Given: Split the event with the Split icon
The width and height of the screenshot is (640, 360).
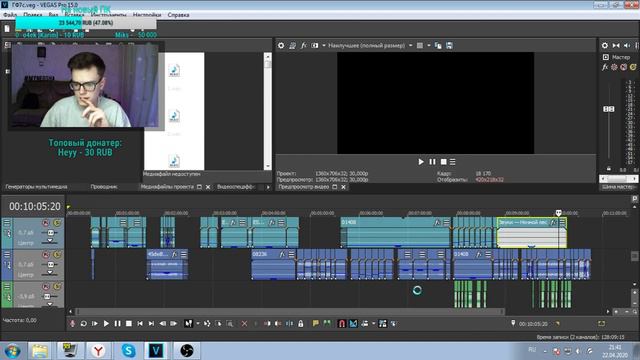Looking at the screenshot, I should 289,324.
